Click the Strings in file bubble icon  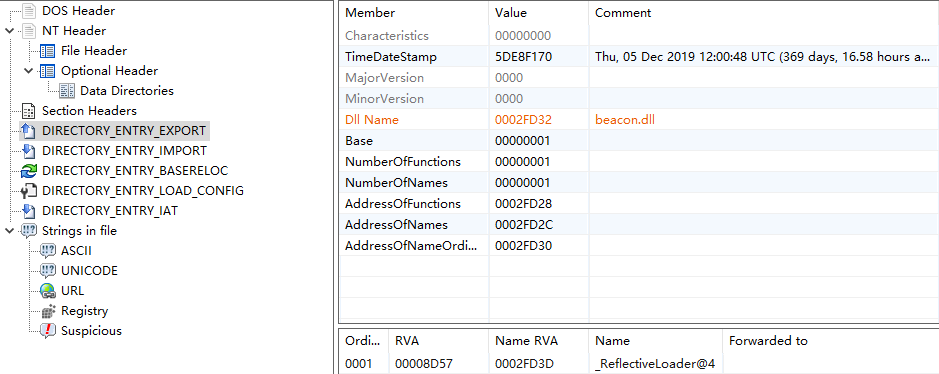(29, 231)
